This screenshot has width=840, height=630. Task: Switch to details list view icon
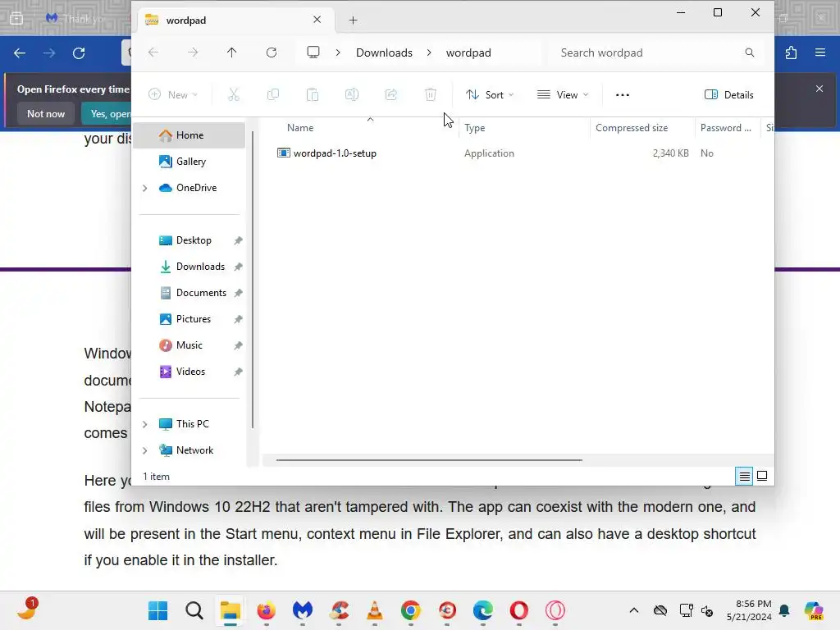point(745,476)
